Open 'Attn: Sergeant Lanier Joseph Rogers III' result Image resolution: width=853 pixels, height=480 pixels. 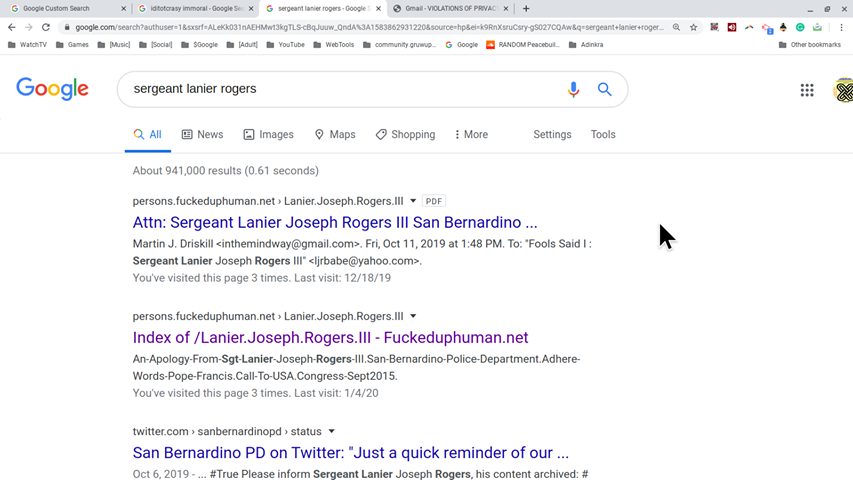click(335, 223)
